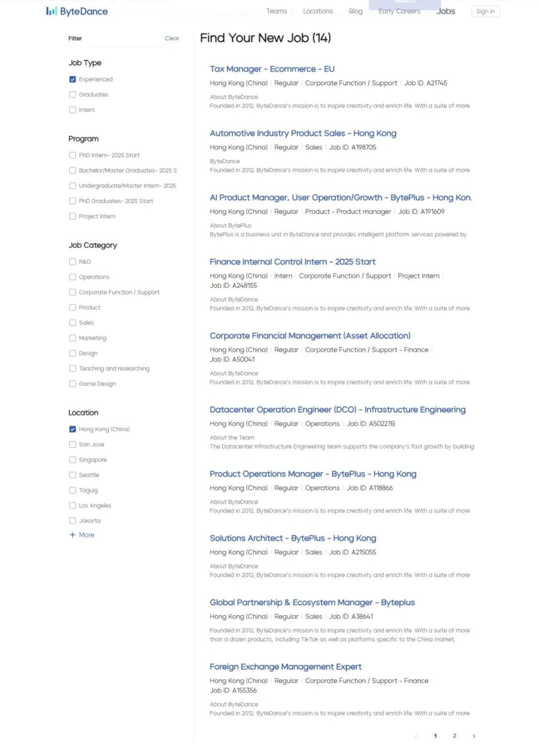This screenshot has height=756, width=539.
Task: Check the Graduates job type
Action: 72,95
